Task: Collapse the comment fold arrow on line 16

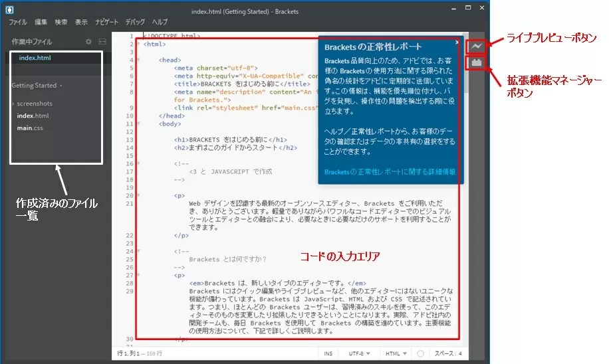Action: 139,164
